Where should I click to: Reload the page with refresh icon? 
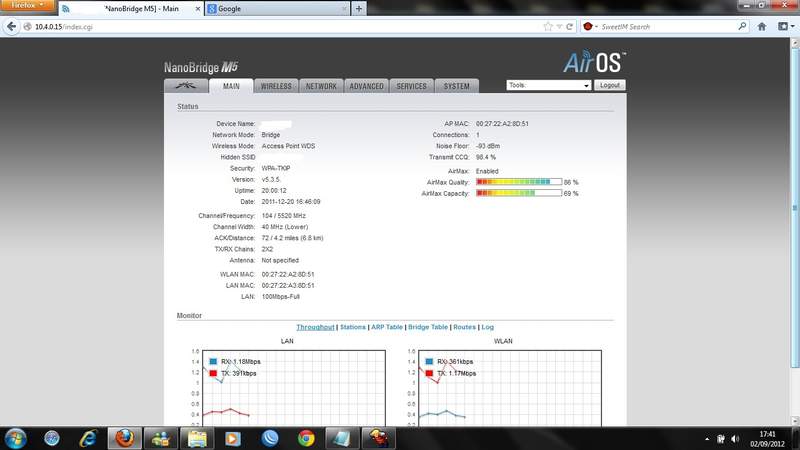pos(569,27)
